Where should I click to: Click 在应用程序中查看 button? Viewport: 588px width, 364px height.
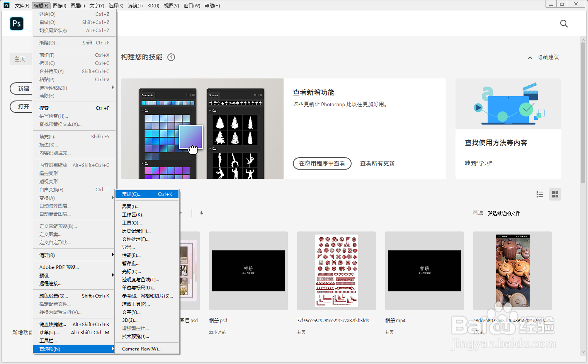click(x=322, y=163)
